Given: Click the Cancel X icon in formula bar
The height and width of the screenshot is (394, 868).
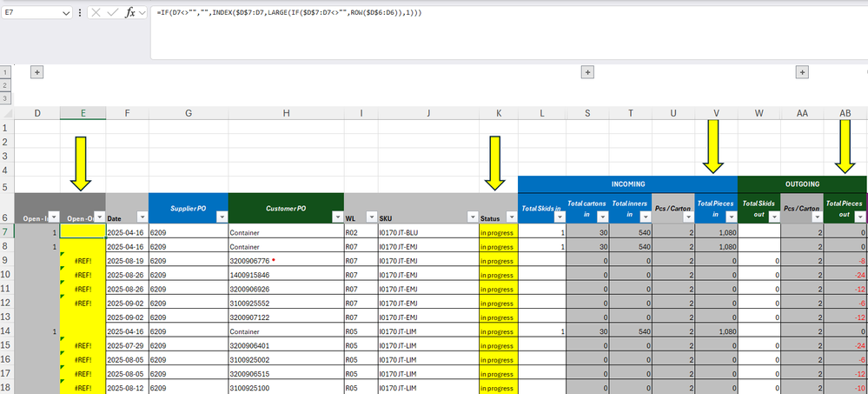Looking at the screenshot, I should (x=96, y=12).
